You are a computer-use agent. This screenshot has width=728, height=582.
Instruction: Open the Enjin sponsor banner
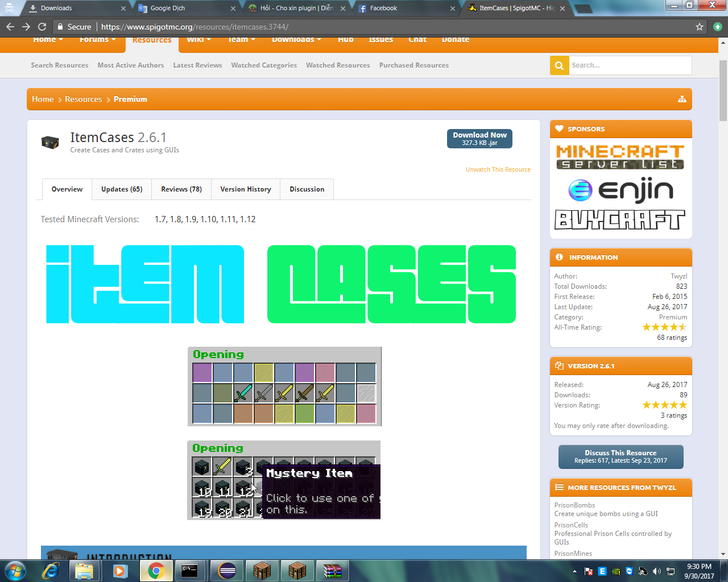(x=621, y=190)
